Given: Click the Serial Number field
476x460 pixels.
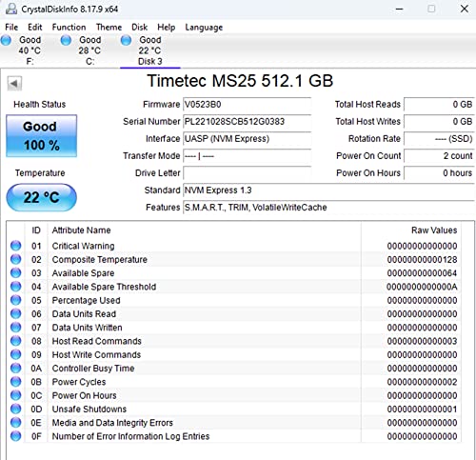Looking at the screenshot, I should (x=247, y=122).
